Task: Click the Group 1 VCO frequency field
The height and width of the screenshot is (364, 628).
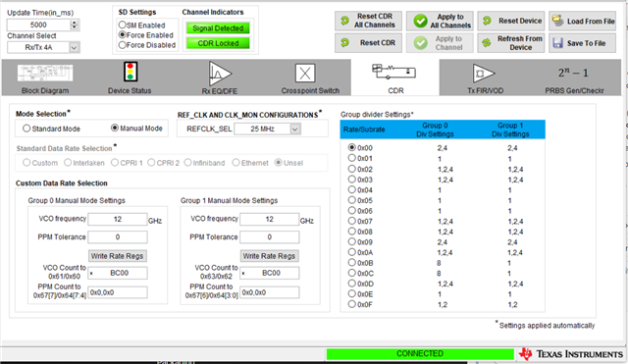Action: click(269, 220)
